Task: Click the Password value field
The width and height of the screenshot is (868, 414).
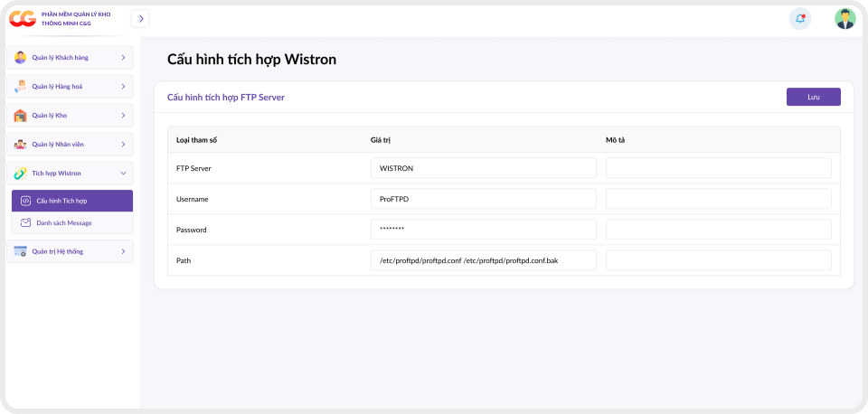Action: click(x=483, y=229)
